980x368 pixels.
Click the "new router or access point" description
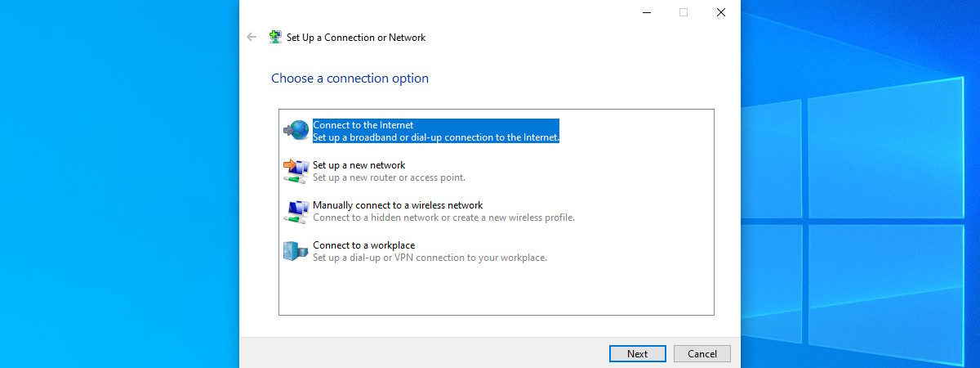coord(389,177)
